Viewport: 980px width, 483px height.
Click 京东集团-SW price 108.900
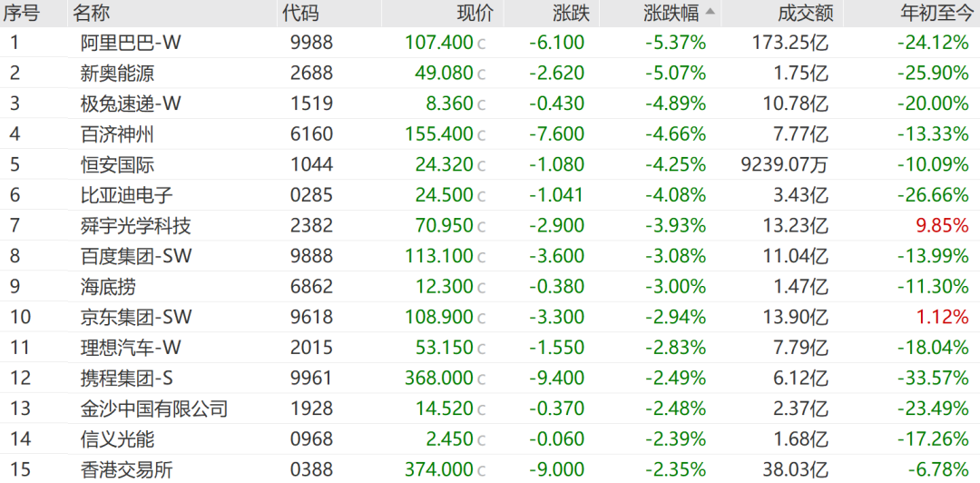tap(439, 317)
